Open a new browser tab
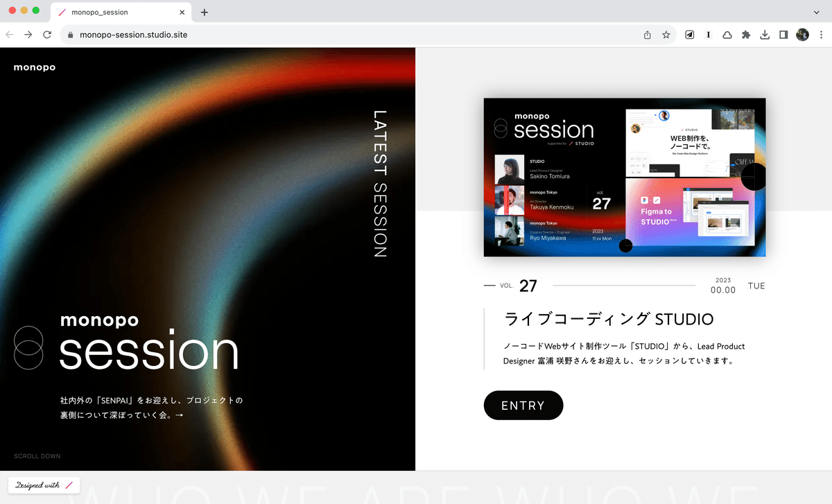The width and height of the screenshot is (832, 504). click(205, 12)
